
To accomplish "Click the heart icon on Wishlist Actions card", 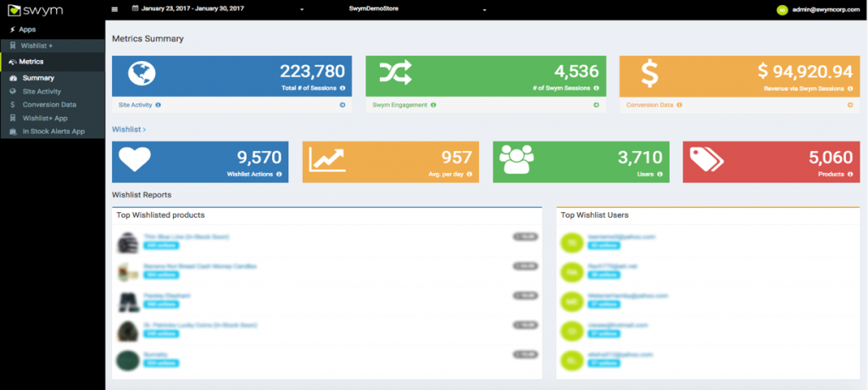I will click(134, 159).
